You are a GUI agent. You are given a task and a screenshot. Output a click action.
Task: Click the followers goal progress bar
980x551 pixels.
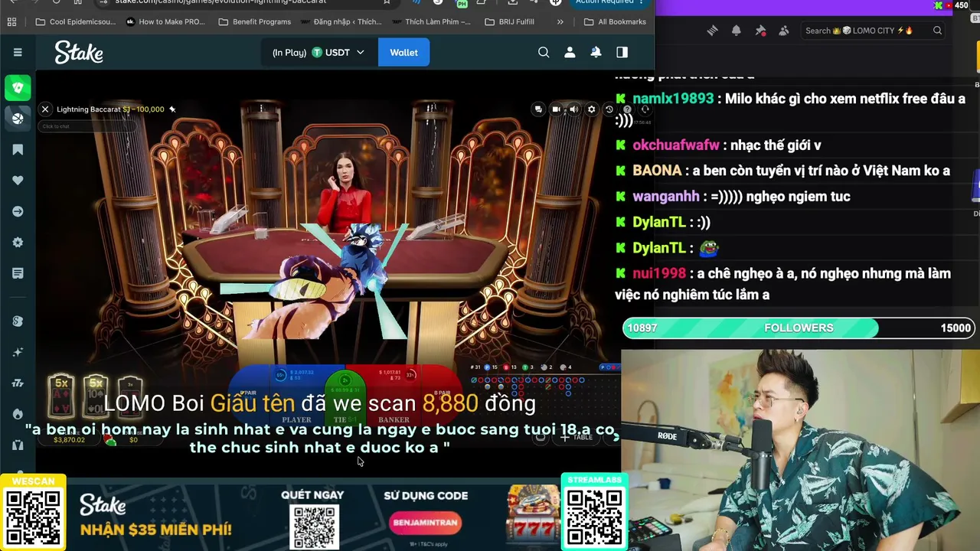799,328
